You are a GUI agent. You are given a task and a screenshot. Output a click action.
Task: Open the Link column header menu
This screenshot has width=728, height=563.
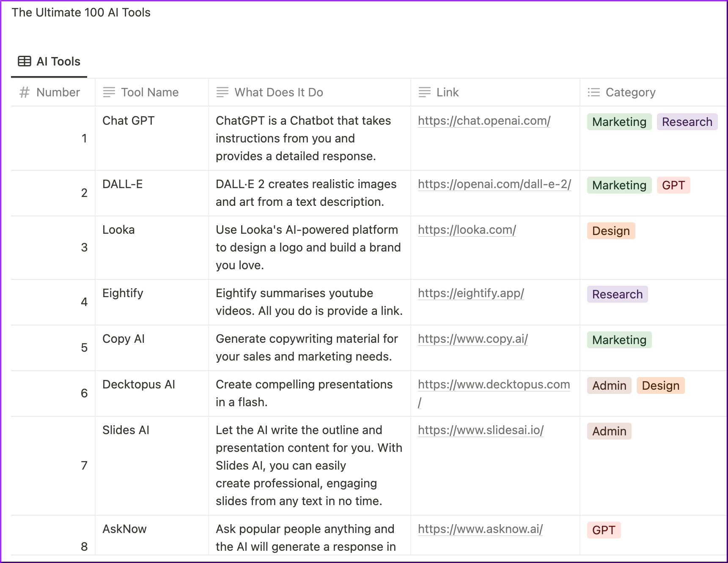pos(495,92)
